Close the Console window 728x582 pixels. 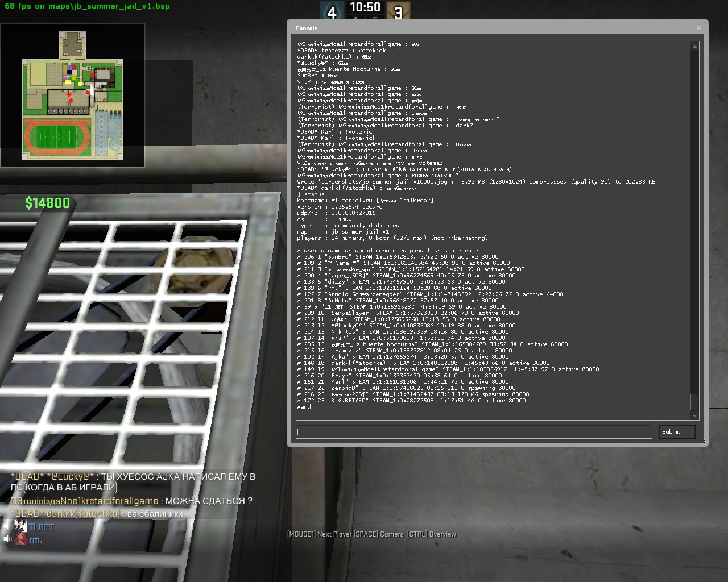tap(699, 28)
